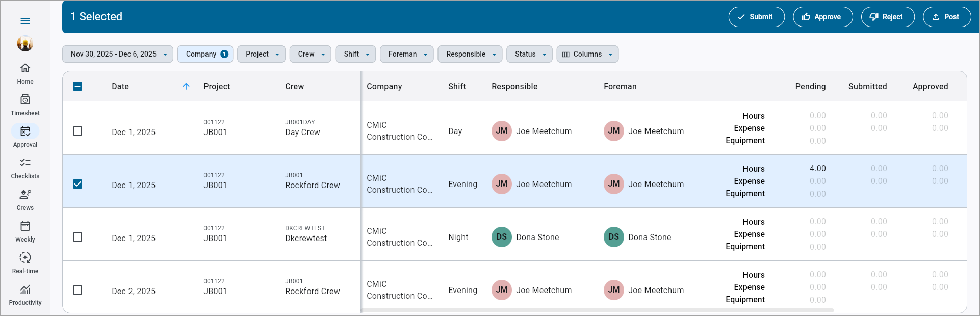Click the Pending column header

tap(811, 86)
